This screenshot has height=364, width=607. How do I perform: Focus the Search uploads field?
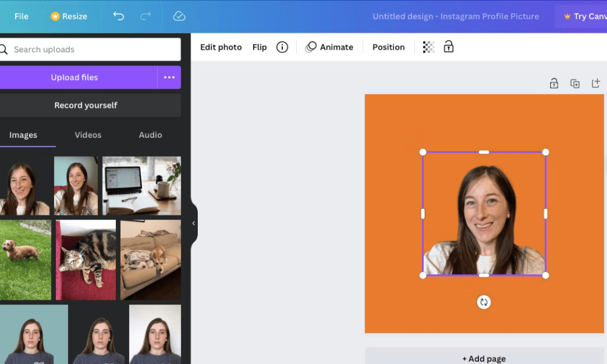90,50
